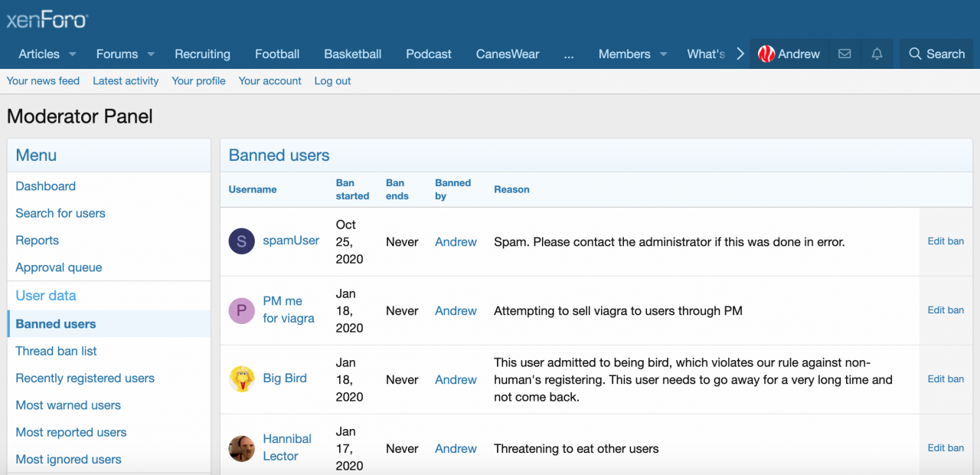980x475 pixels.
Task: Click the 'PM me for viagra' avatar
Action: click(x=242, y=310)
